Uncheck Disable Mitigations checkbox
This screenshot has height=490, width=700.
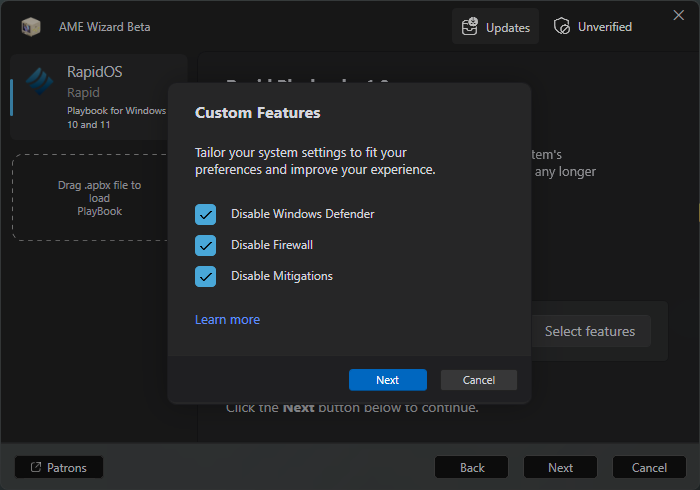click(205, 277)
